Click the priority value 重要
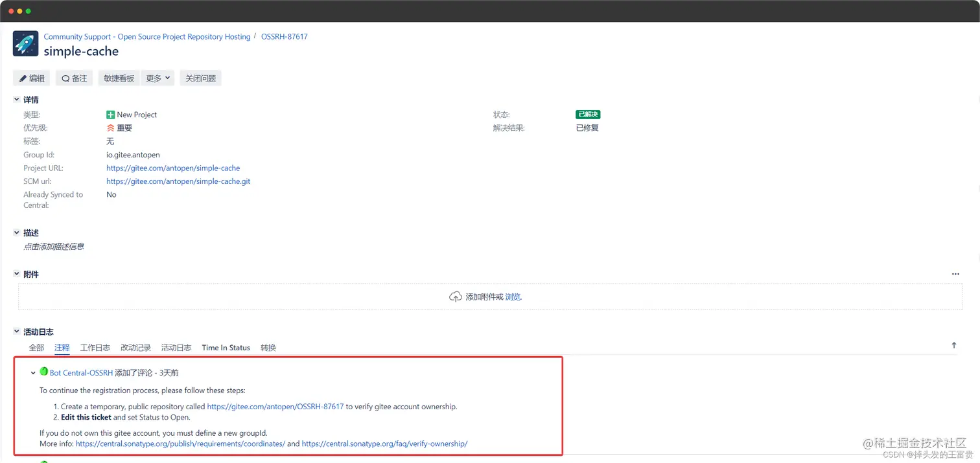This screenshot has width=980, height=463. (124, 128)
